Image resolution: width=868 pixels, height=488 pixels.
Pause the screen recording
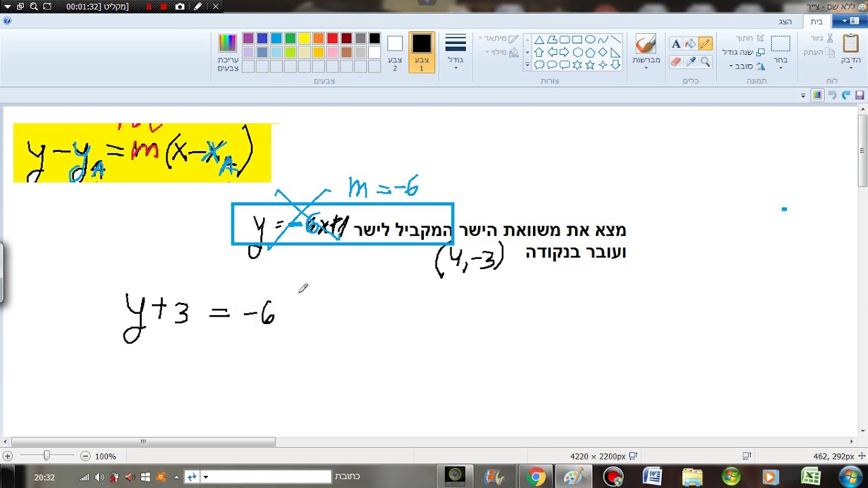[x=149, y=7]
